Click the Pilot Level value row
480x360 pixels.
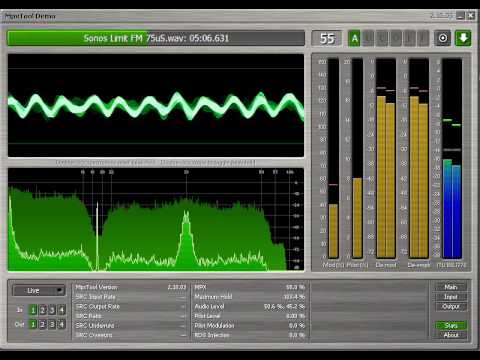pos(250,316)
